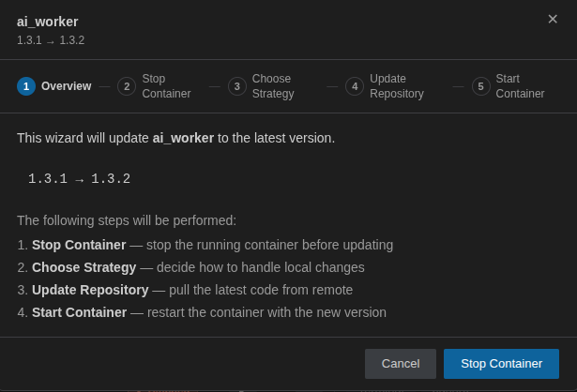Click list item 'Stop Container — stop the running container'
577x392 pixels.
click(205, 245)
